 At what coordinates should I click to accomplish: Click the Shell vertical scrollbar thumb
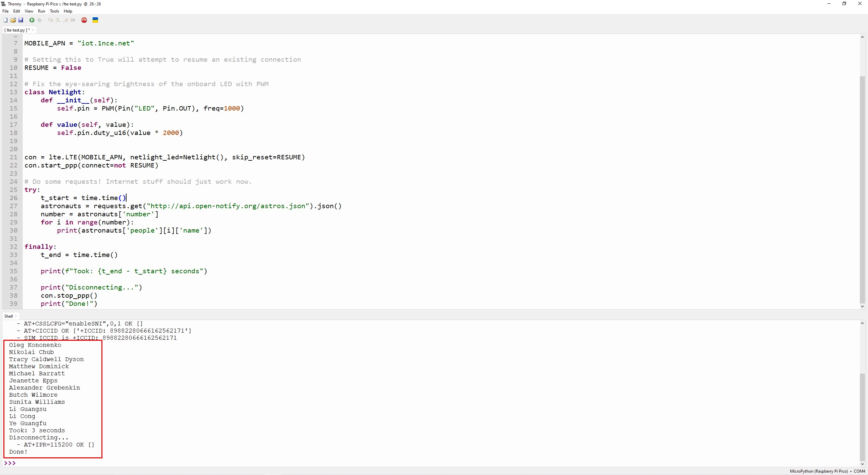(x=862, y=417)
